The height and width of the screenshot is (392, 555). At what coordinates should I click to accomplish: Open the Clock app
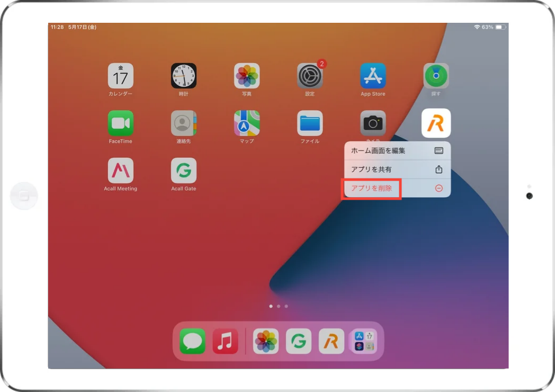(x=183, y=76)
